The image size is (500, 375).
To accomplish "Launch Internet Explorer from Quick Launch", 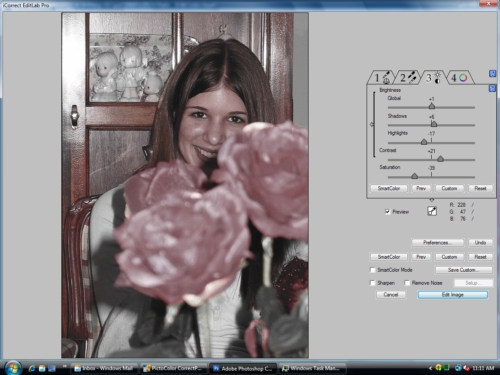I will (x=32, y=368).
